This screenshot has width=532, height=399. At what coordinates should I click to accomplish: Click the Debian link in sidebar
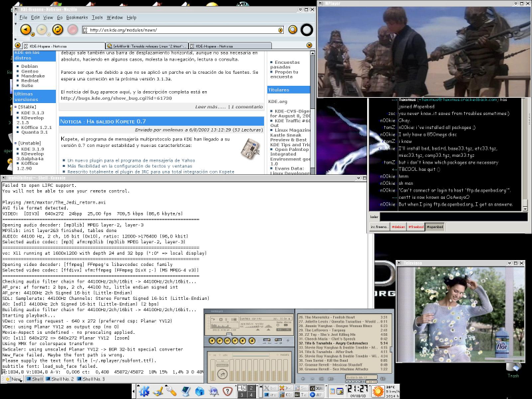29,66
